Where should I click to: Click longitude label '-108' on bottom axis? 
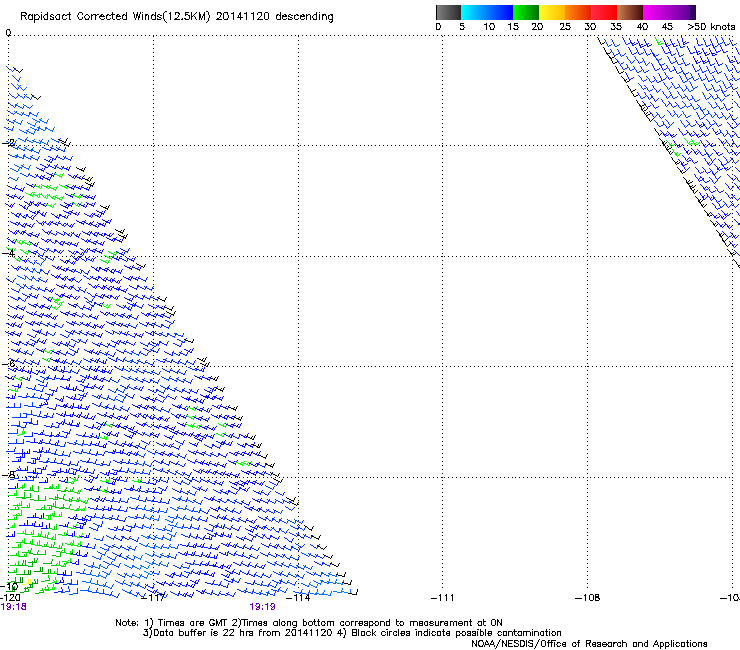[x=588, y=598]
